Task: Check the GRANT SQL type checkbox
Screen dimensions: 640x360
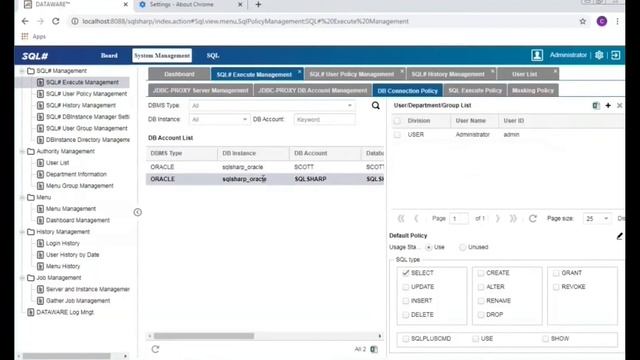Action: pyautogui.click(x=556, y=273)
